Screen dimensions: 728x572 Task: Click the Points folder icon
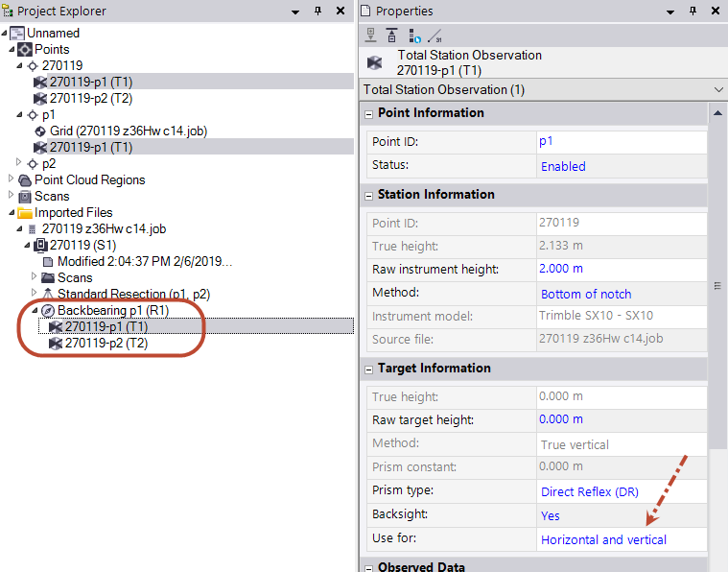tap(25, 49)
